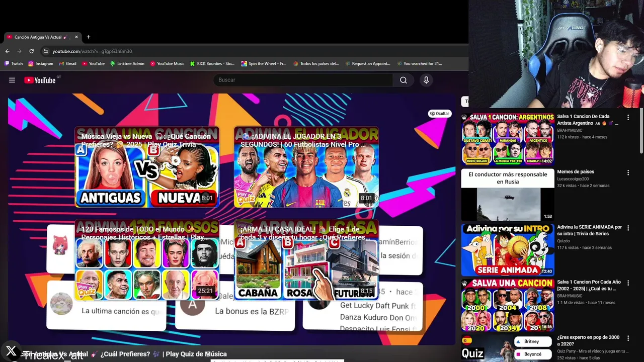Open the site information icon in address bar
Viewport: 644px width, 362px height.
tap(46, 51)
